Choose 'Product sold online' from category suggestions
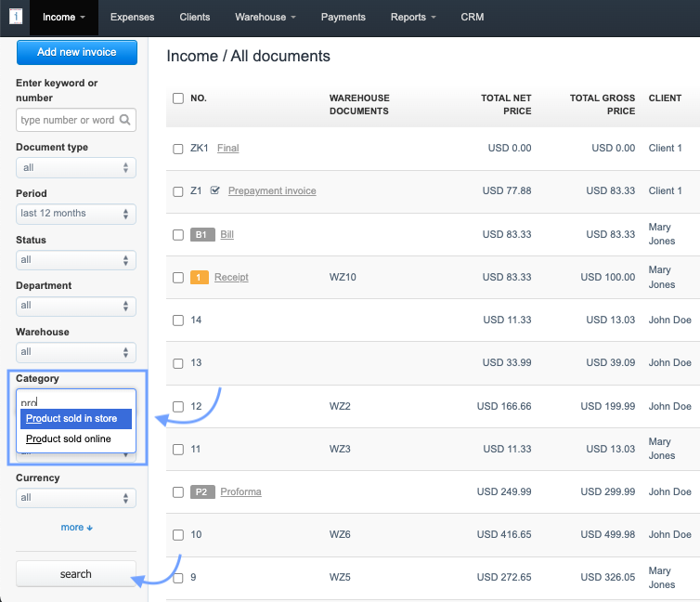Viewport: 700px width, 602px height. (x=69, y=439)
